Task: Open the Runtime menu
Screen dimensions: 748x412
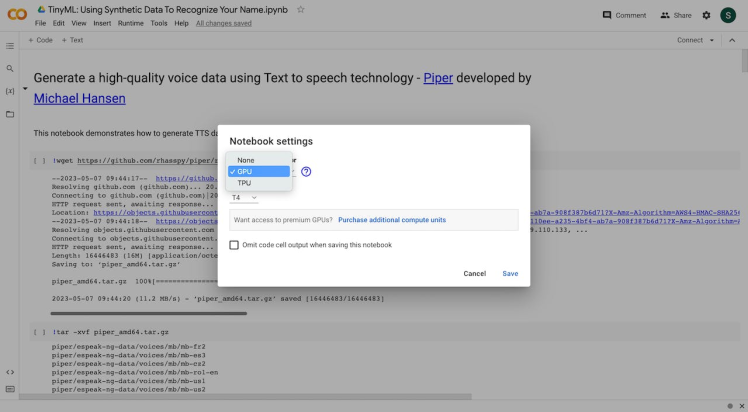Action: (x=131, y=23)
